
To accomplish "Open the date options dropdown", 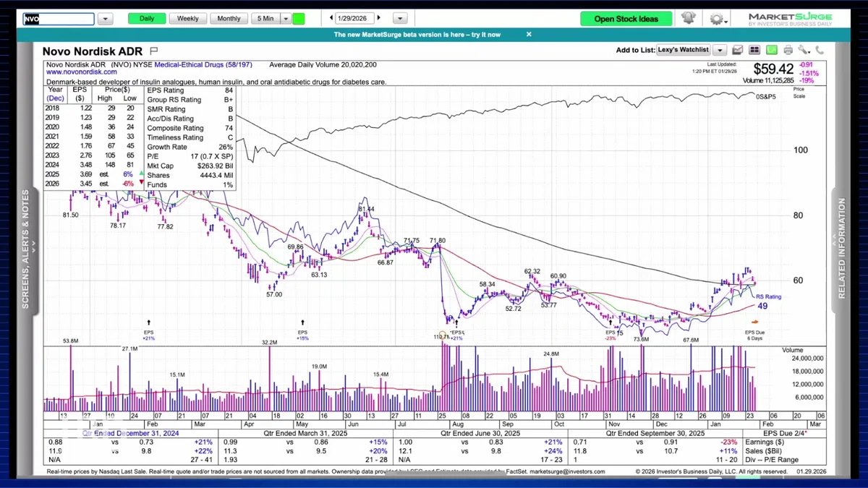I will pyautogui.click(x=399, y=19).
